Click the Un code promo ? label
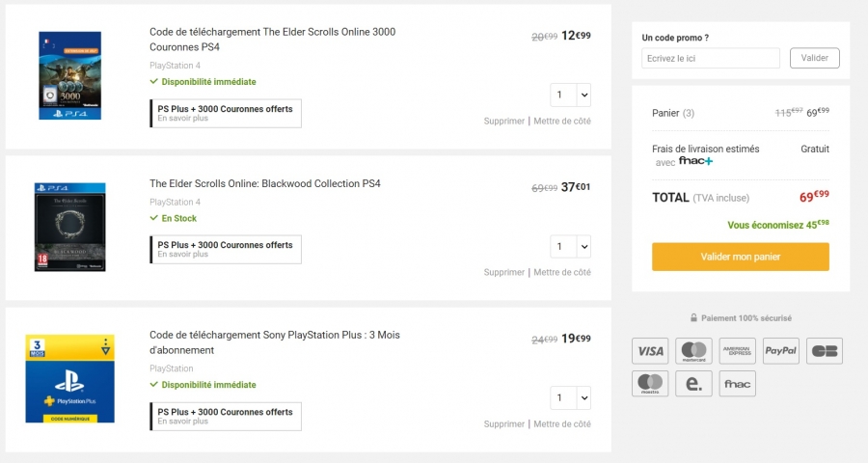The width and height of the screenshot is (868, 463). 675,38
